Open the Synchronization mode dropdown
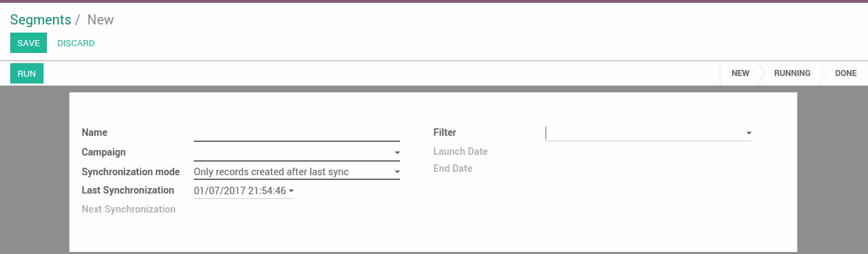The width and height of the screenshot is (868, 254). [297, 172]
